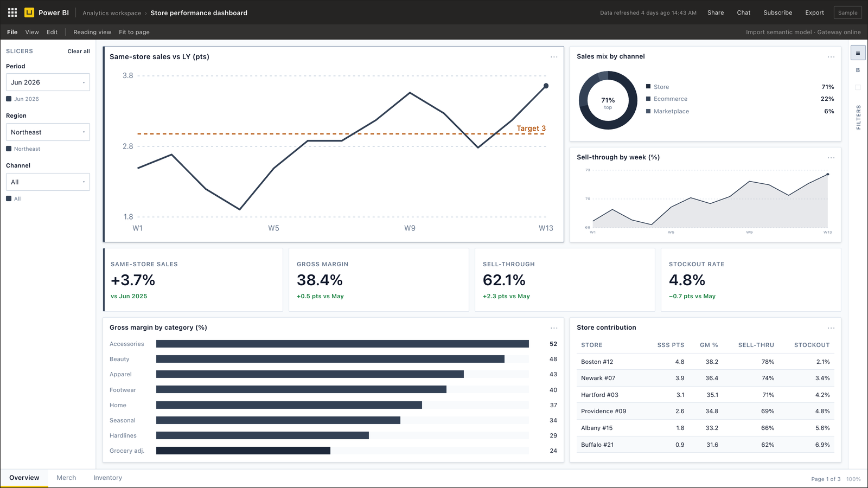Toggle the All channel chip
The height and width of the screenshot is (488, 868).
click(x=14, y=198)
